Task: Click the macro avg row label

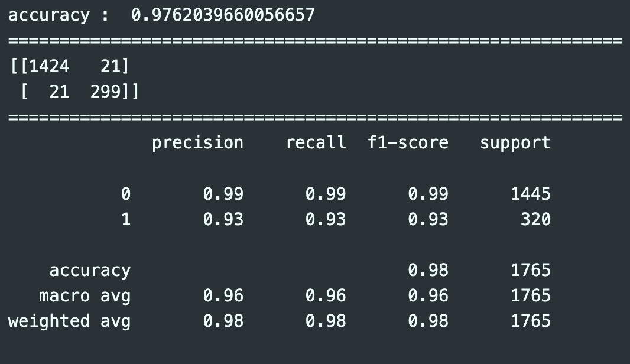Action: (85, 295)
